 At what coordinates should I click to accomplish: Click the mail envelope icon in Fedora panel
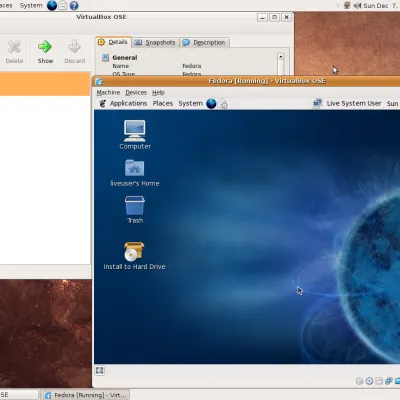pyautogui.click(x=223, y=104)
